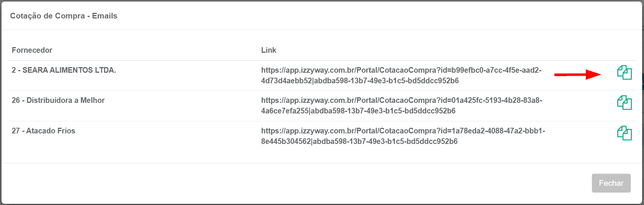Click the Link column header
This screenshot has width=644, height=205.
[269, 50]
